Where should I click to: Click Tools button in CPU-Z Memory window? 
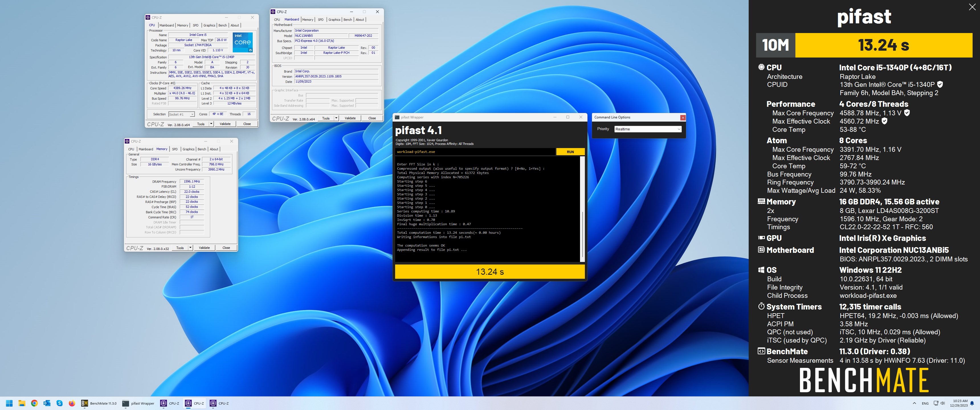pos(180,248)
